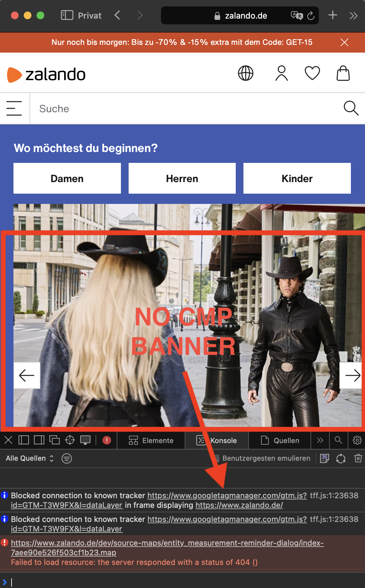Dock inspector to right side
The width and height of the screenshot is (365, 588).
pos(39,440)
